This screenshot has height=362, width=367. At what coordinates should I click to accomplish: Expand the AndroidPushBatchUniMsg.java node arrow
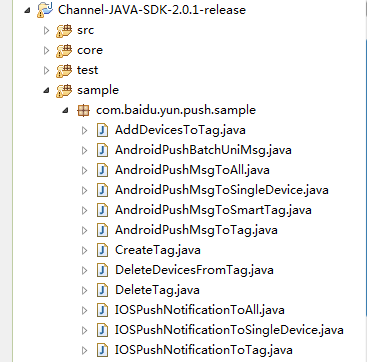tap(85, 150)
